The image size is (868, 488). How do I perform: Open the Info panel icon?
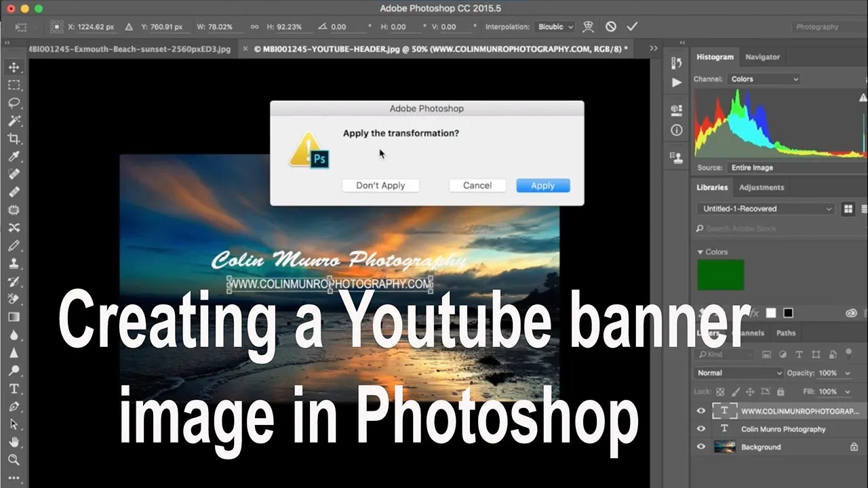coord(677,130)
